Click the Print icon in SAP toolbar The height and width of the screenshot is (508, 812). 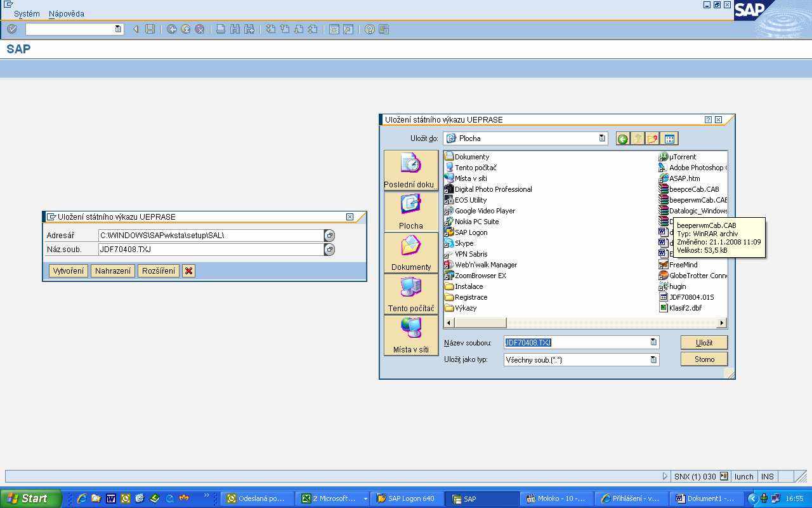click(x=221, y=29)
